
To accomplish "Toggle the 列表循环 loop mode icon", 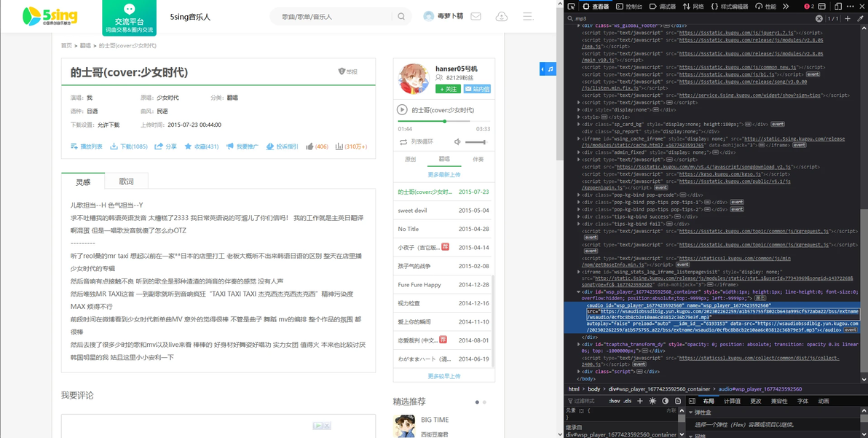I will [x=403, y=142].
